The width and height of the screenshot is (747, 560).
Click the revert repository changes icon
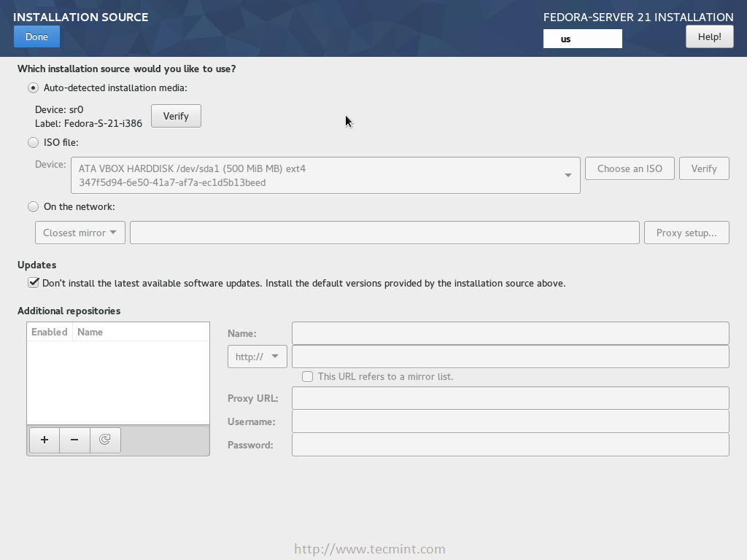[105, 440]
